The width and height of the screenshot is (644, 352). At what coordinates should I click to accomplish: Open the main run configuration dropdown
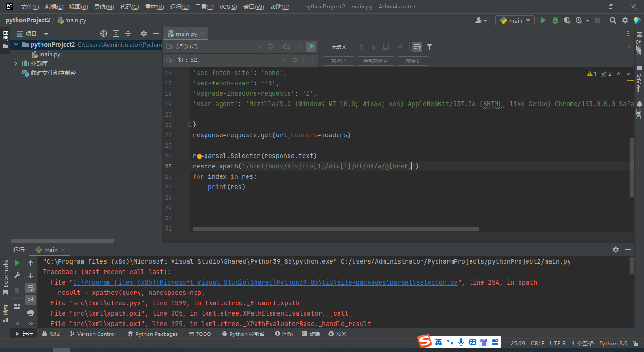tap(515, 20)
